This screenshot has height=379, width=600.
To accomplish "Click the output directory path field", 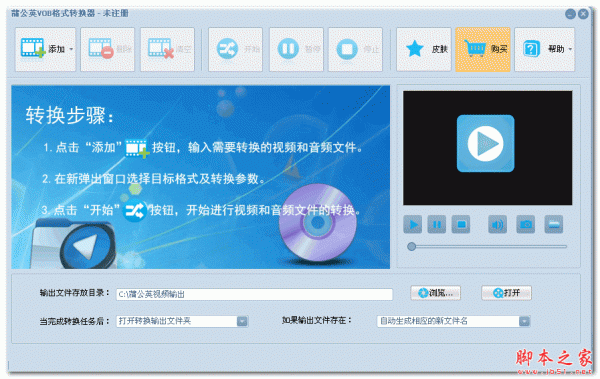I will 254,294.
